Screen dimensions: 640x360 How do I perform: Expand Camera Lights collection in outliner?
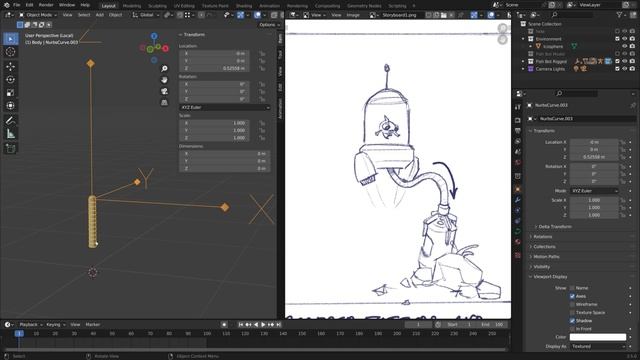coord(523,69)
